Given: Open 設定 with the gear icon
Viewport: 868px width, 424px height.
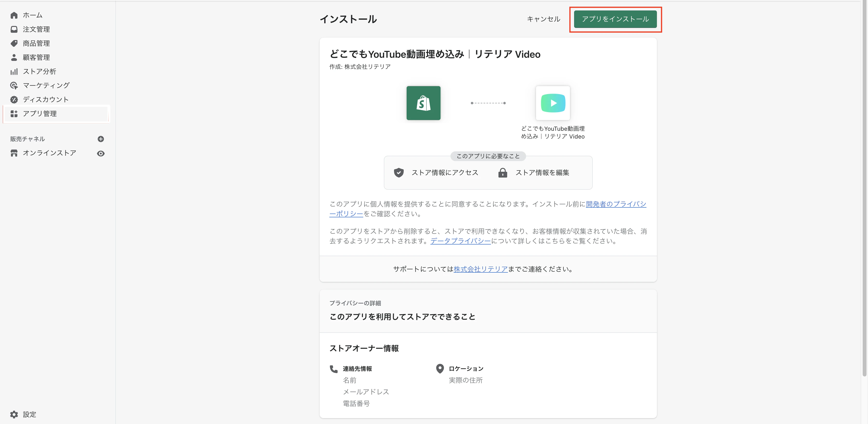Looking at the screenshot, I should [14, 415].
